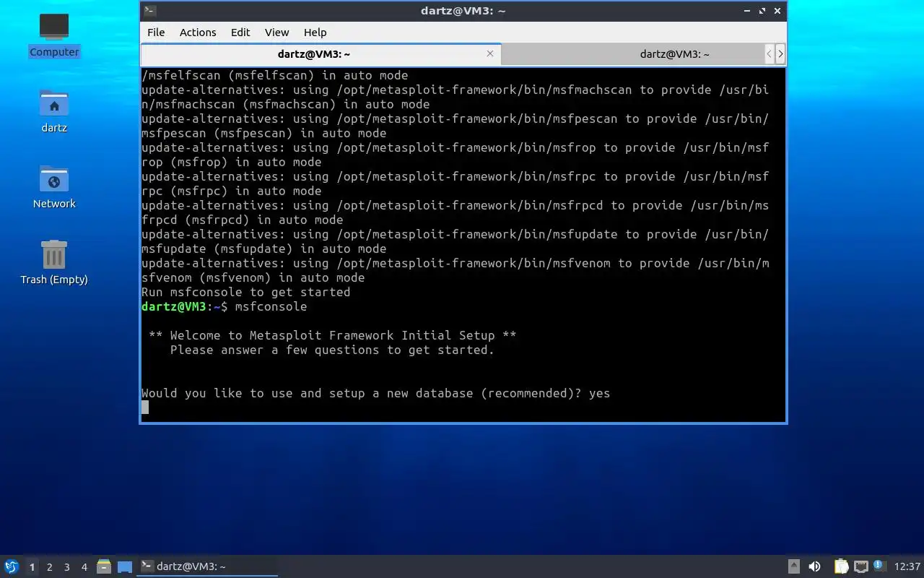Click the blue show desktop icon in taskbar
This screenshot has height=578, width=924.
(125, 566)
